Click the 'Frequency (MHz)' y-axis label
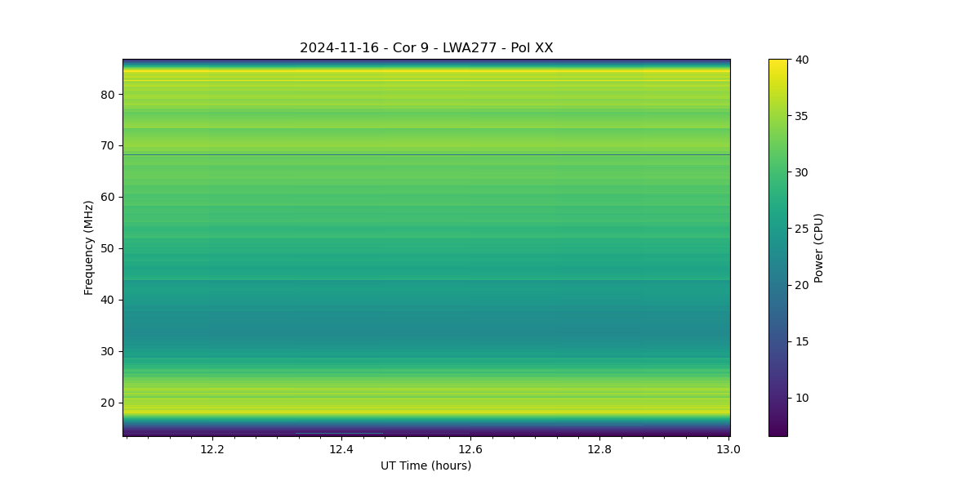 coord(88,247)
